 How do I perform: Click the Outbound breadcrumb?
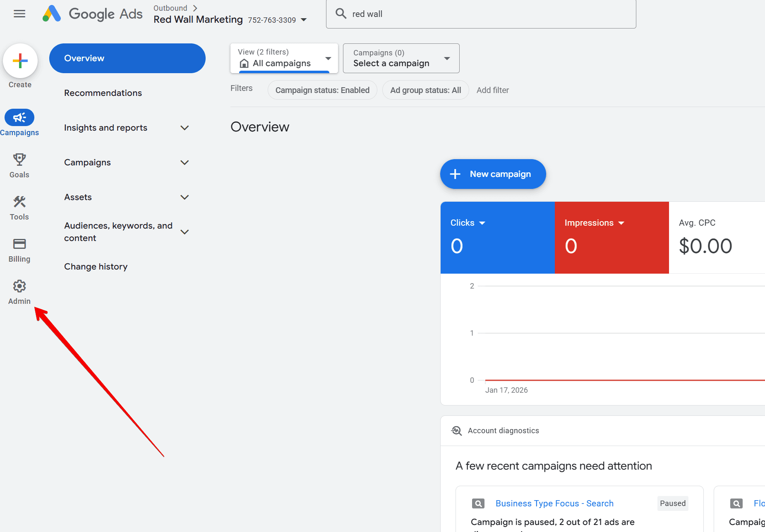tap(170, 8)
